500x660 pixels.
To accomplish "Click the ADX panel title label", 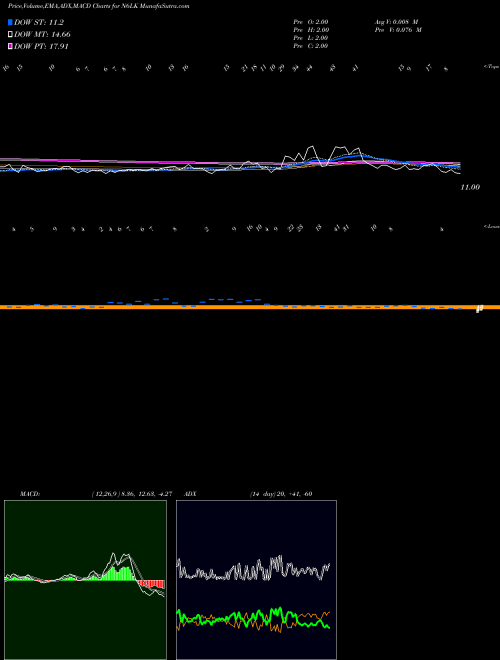I will point(189,494).
